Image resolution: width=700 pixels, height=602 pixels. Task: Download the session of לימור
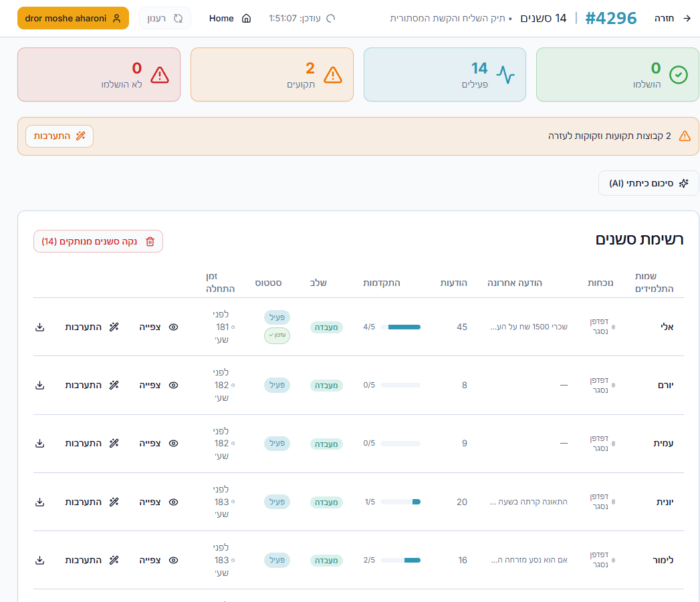coord(39,560)
